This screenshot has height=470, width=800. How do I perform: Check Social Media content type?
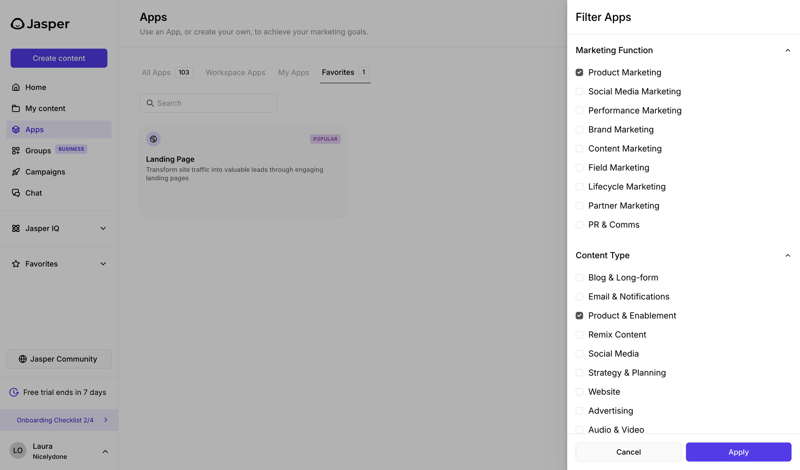click(579, 354)
